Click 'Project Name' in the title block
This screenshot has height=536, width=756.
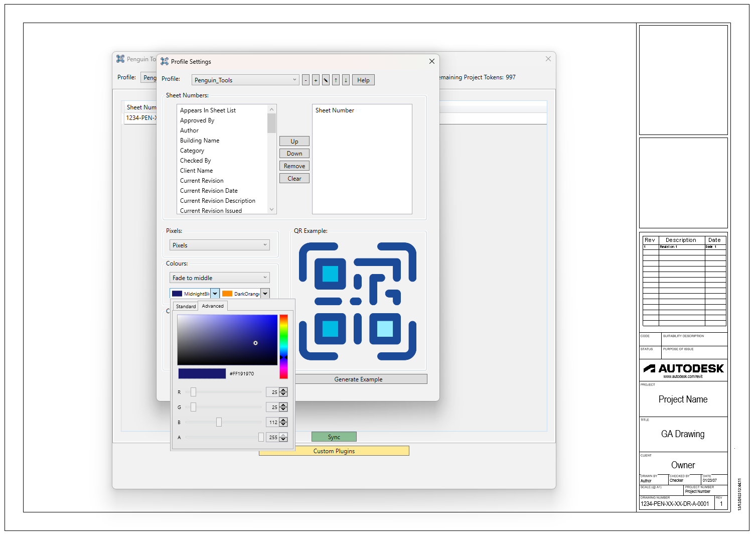[683, 399]
